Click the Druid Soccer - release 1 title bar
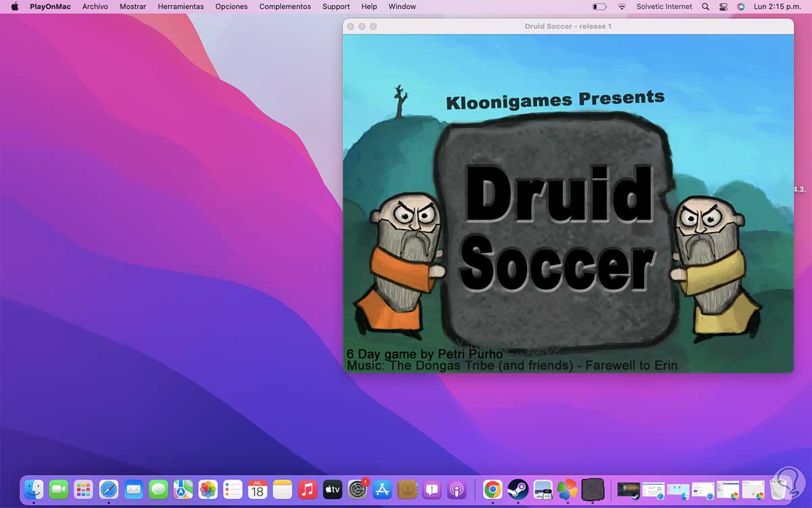This screenshot has height=508, width=812. (x=568, y=26)
